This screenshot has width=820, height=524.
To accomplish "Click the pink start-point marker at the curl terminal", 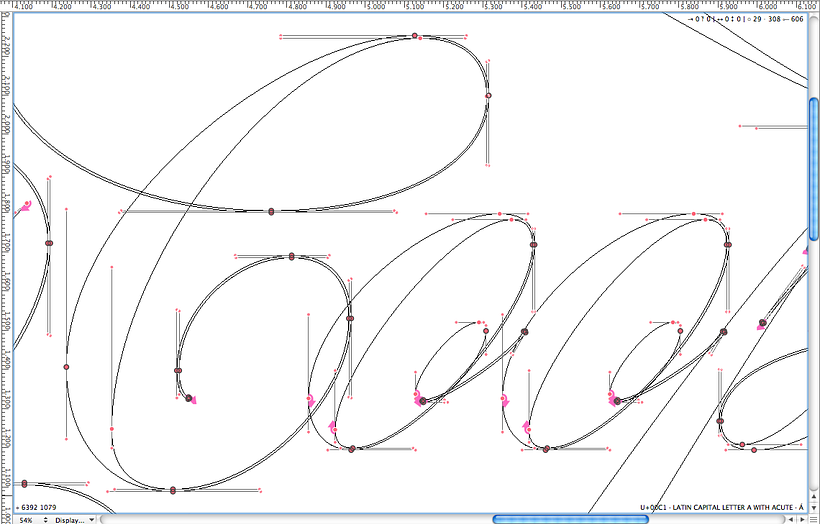I will 192,399.
